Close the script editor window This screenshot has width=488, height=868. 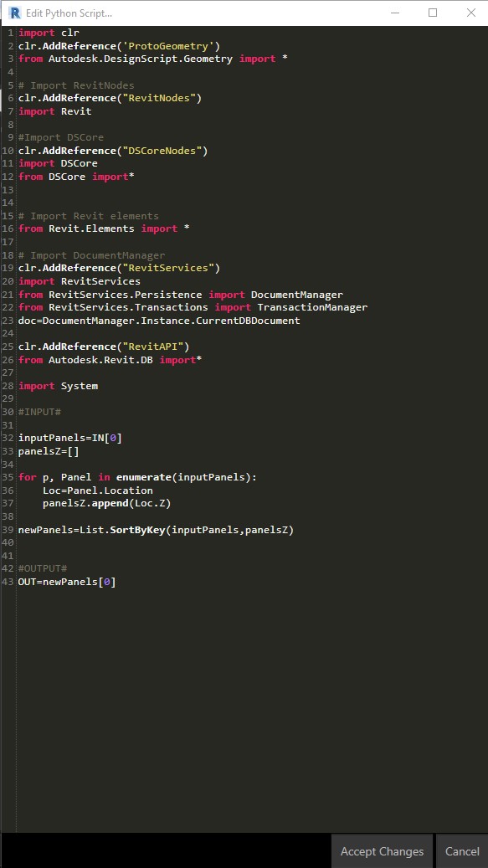pyautogui.click(x=471, y=13)
